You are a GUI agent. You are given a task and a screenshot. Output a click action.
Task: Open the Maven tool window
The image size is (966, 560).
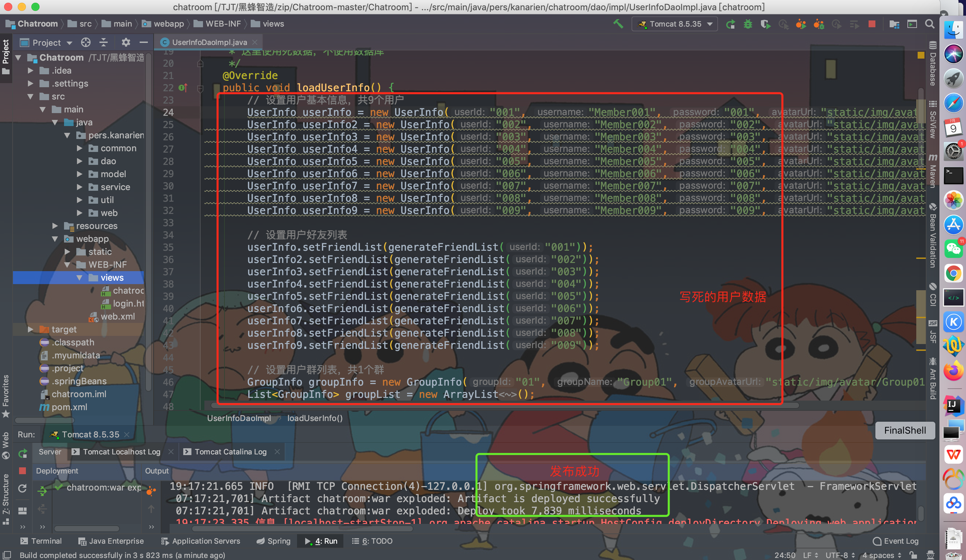tap(933, 170)
